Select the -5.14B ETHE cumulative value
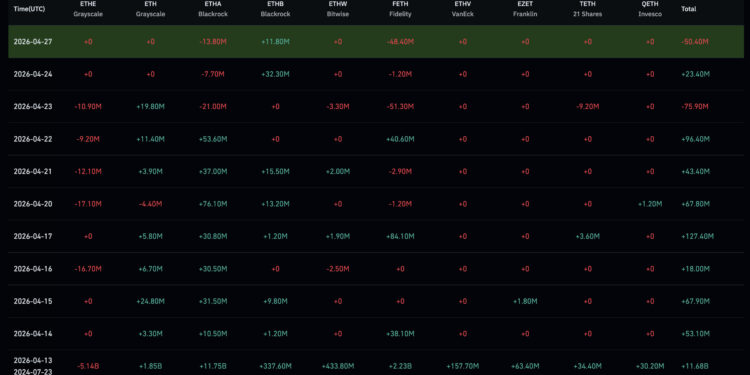Screen dimensions: 750x375 88,366
